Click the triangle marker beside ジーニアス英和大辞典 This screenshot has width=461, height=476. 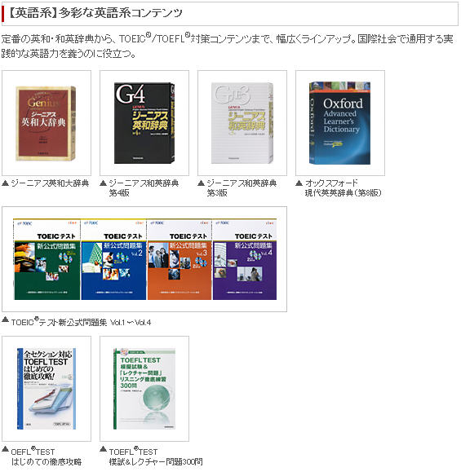[x=5, y=183]
